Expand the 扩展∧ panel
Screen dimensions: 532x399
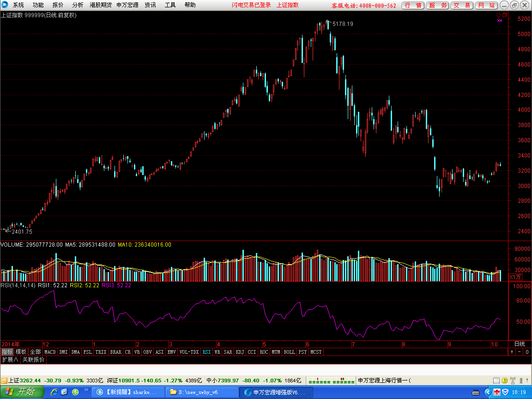[10, 360]
